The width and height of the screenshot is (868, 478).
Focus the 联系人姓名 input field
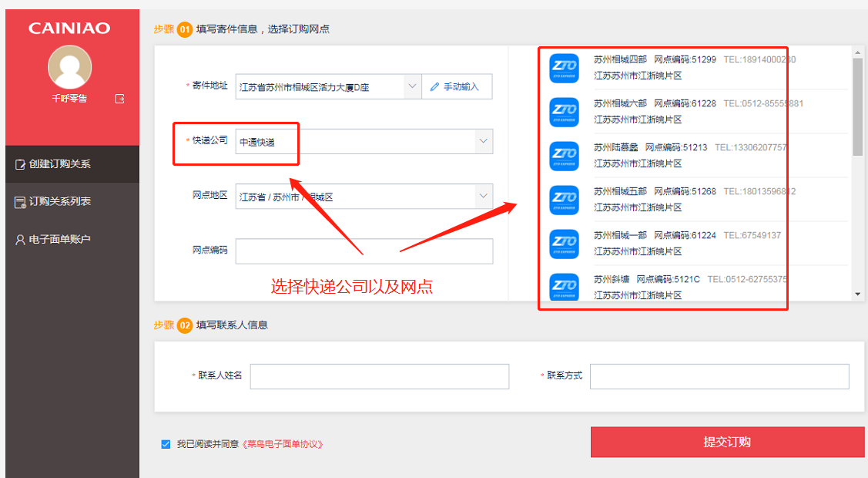tap(380, 376)
